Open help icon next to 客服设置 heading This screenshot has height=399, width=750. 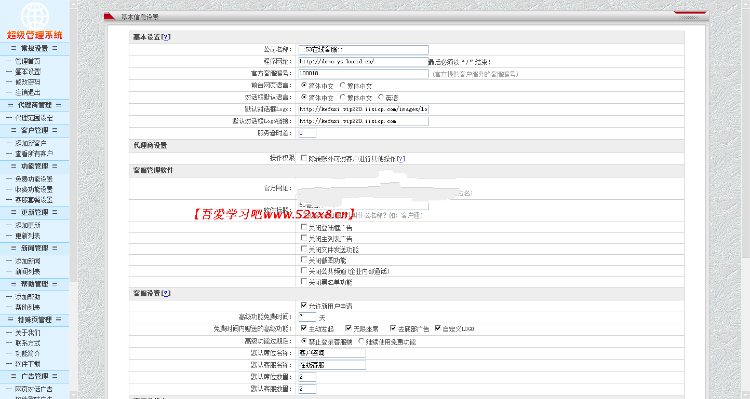click(166, 293)
